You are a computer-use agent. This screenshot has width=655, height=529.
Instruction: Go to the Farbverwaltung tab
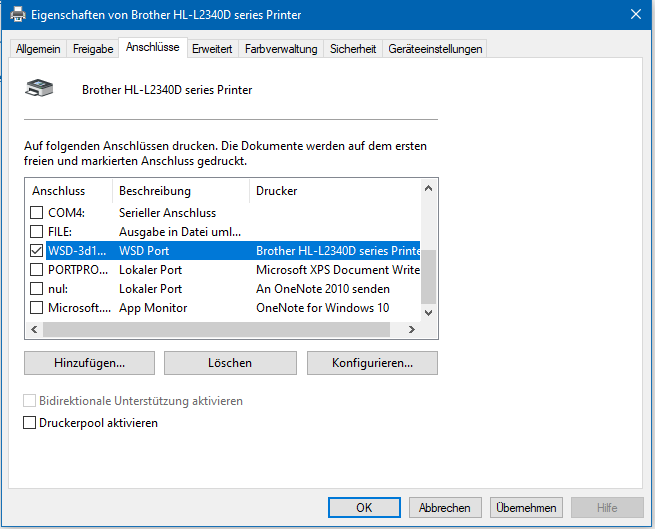click(x=281, y=49)
